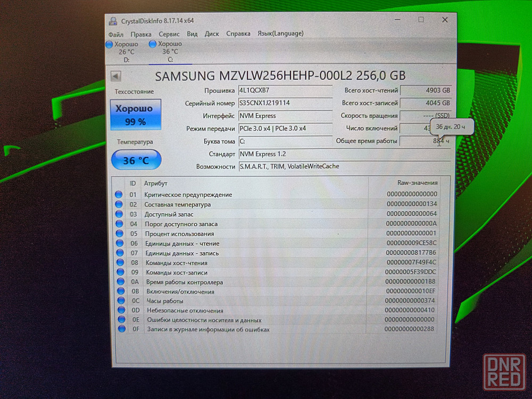Click the Хорошо 99 % health status button
The height and width of the screenshot is (399, 532).
(135, 115)
